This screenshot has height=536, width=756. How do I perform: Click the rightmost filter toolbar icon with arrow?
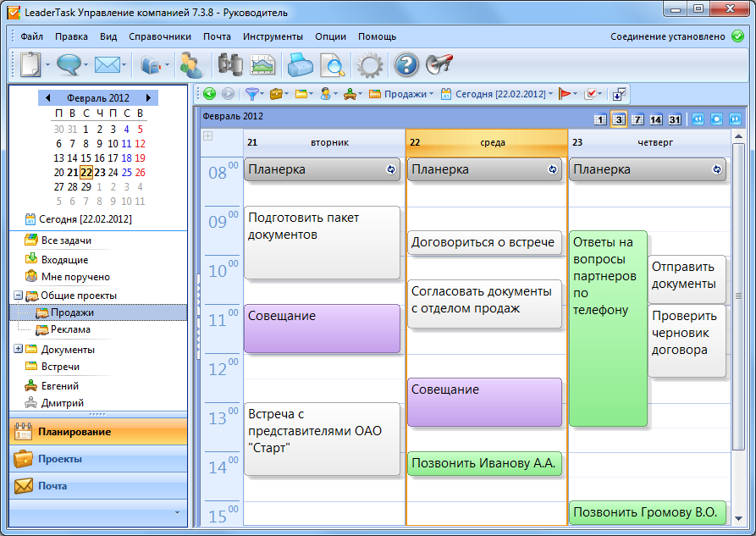point(619,94)
